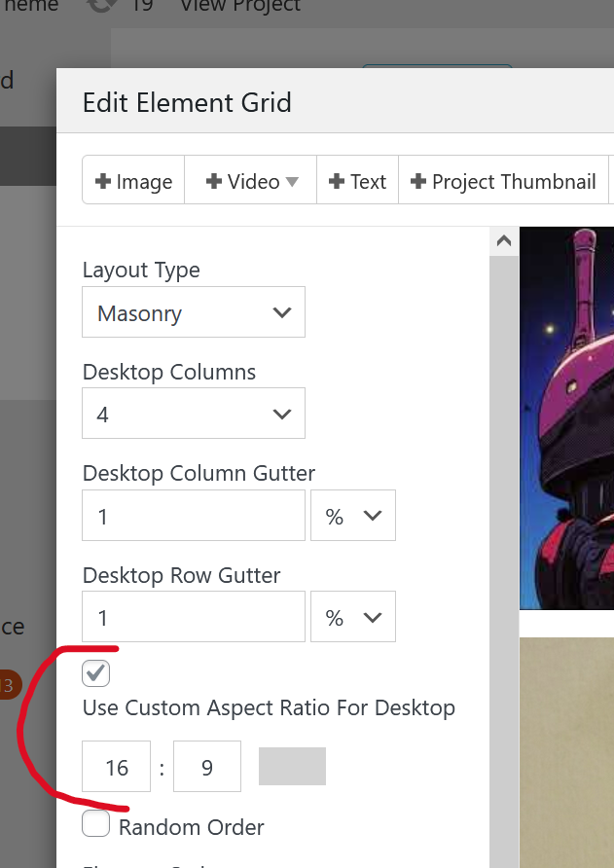The width and height of the screenshot is (614, 868).
Task: Select the robot image thumbnail in grid
Action: 566,418
